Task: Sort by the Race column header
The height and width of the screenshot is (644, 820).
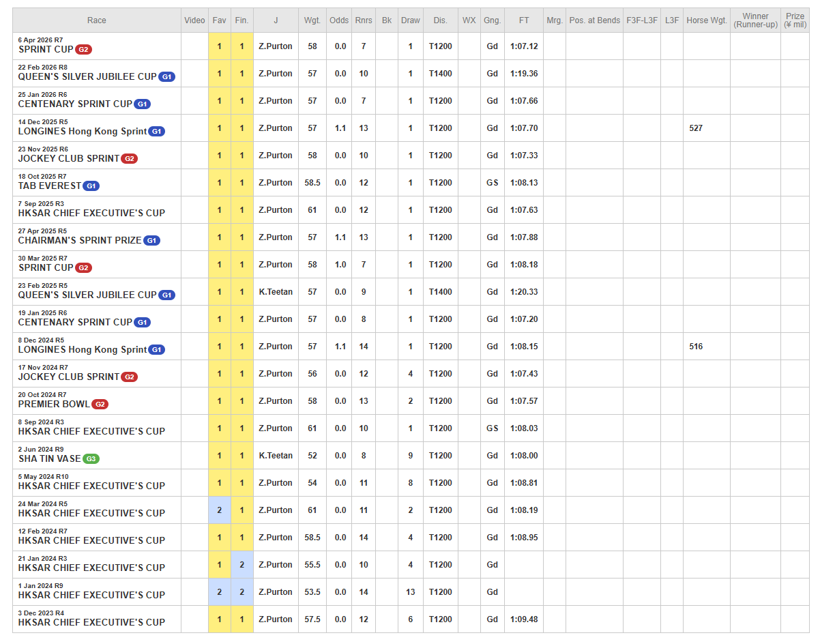Action: (x=97, y=20)
